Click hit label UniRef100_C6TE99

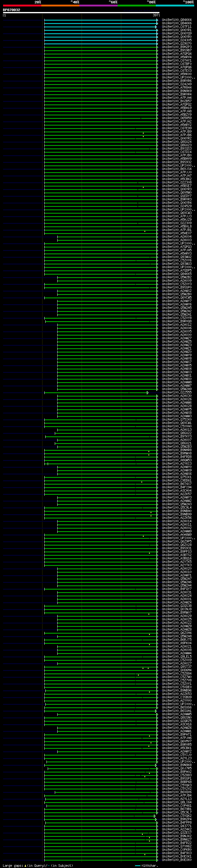click(x=176, y=128)
